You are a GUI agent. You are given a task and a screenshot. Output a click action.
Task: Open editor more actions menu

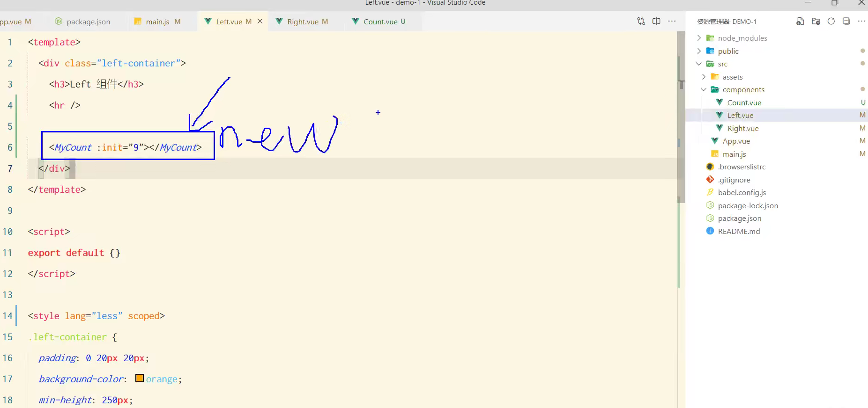(672, 21)
